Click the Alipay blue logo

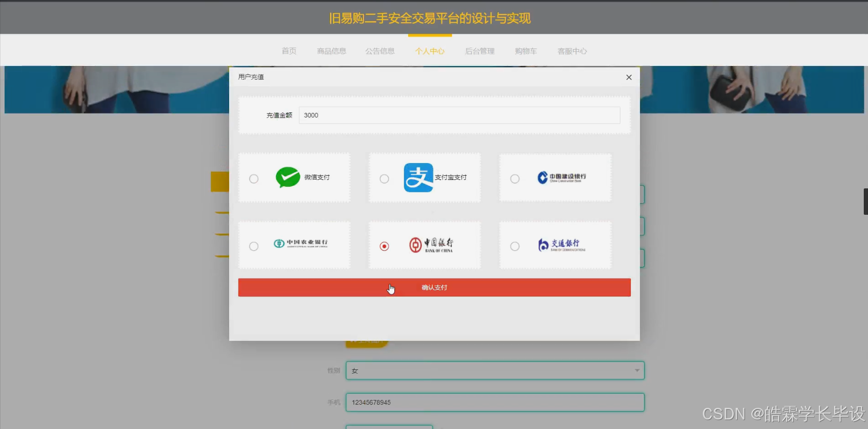418,177
